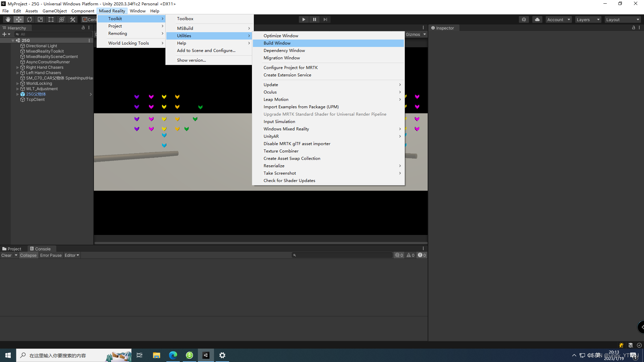Image resolution: width=644 pixels, height=362 pixels.
Task: Select Migration Window menu item
Action: 328,58
